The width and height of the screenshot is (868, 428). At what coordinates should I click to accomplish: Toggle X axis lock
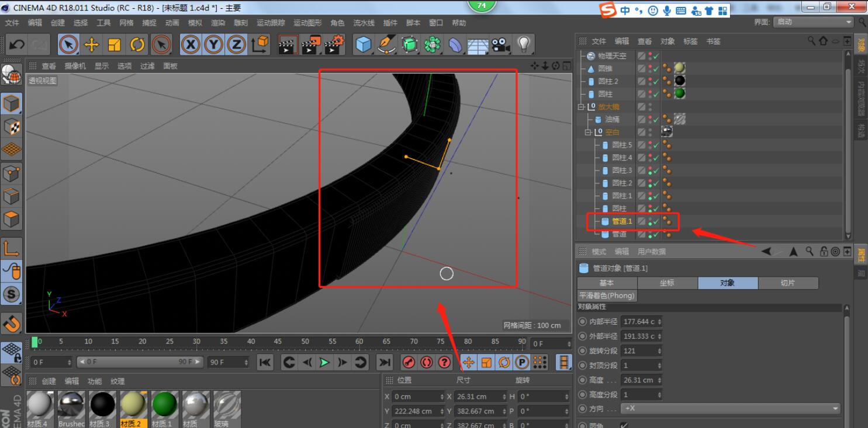[x=190, y=45]
